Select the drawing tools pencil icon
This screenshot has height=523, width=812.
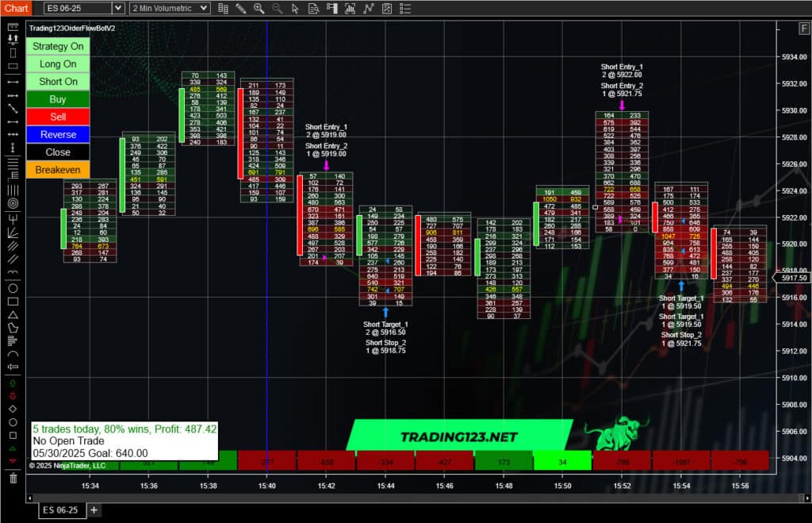(241, 8)
